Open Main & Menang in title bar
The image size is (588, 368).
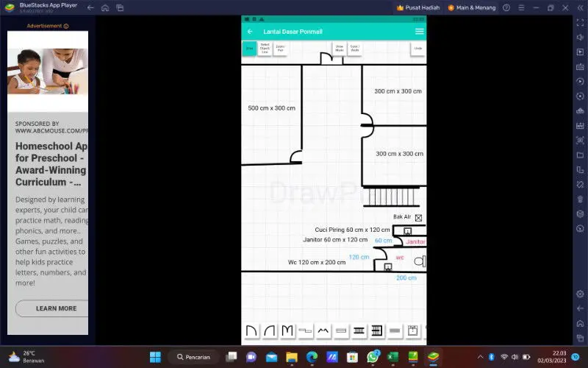click(471, 7)
